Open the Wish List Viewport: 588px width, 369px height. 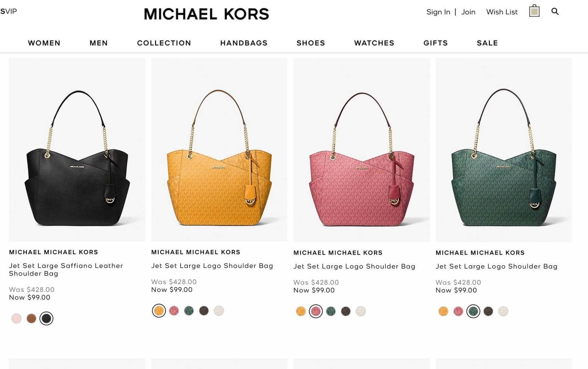pos(502,12)
